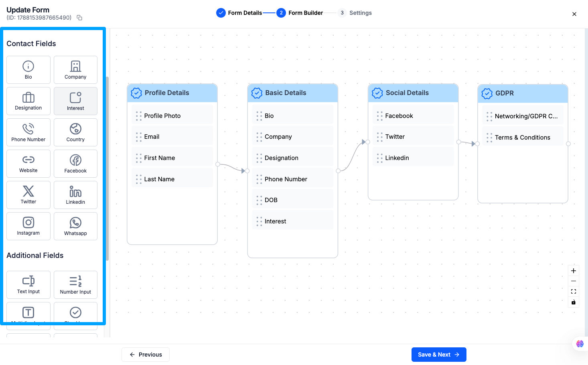The width and height of the screenshot is (588, 365).
Task: Toggle canvas interactivity lock
Action: [x=574, y=302]
